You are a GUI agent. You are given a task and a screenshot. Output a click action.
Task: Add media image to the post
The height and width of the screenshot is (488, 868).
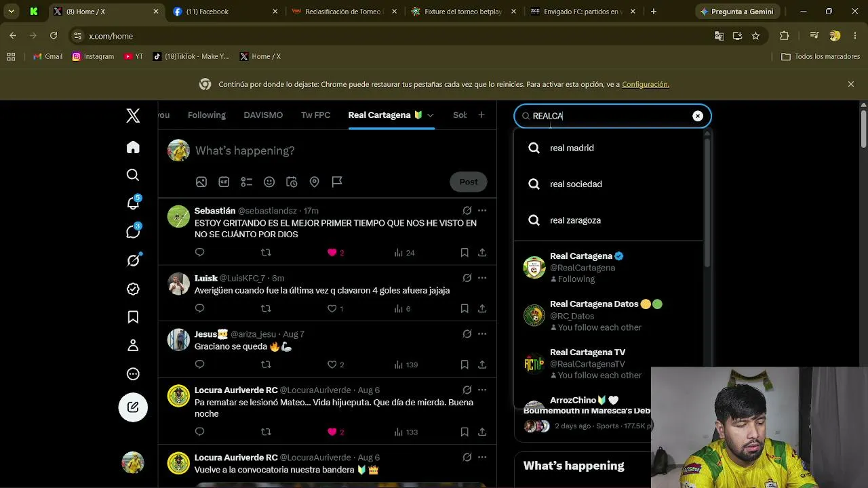coord(201,182)
